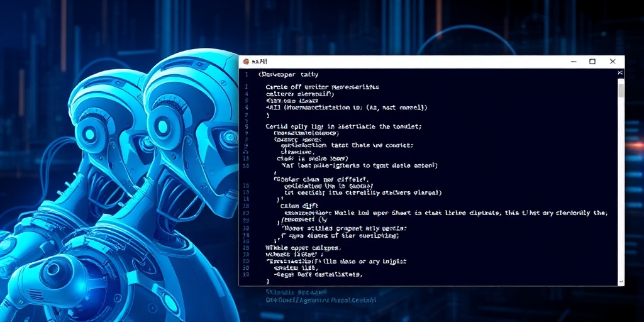644x322 pixels.
Task: Click the first code line beside line number 1
Action: 288,75
